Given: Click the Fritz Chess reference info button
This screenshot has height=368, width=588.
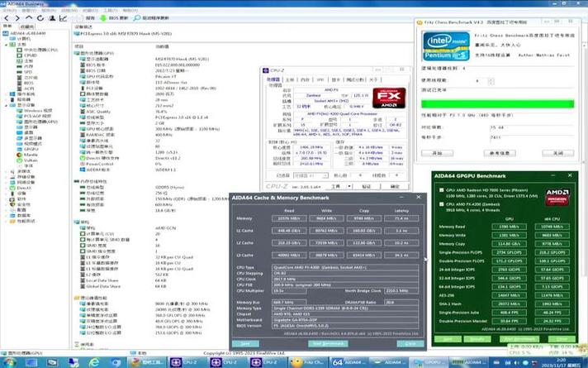Looking at the screenshot, I should 500,153.
